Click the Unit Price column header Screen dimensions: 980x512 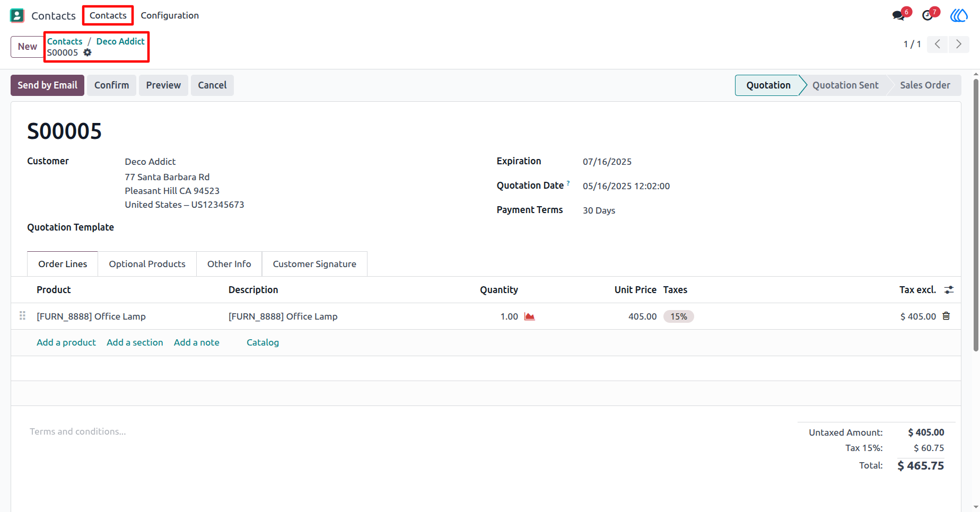click(635, 290)
